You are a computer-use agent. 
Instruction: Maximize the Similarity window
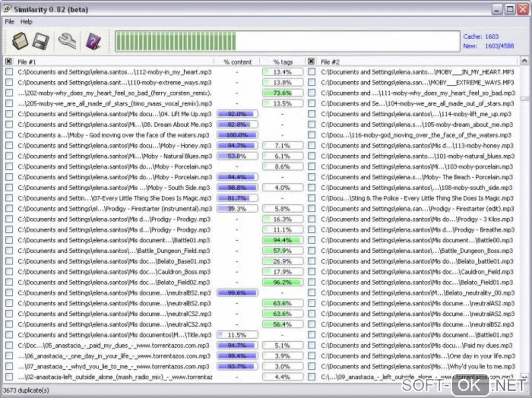click(510, 9)
